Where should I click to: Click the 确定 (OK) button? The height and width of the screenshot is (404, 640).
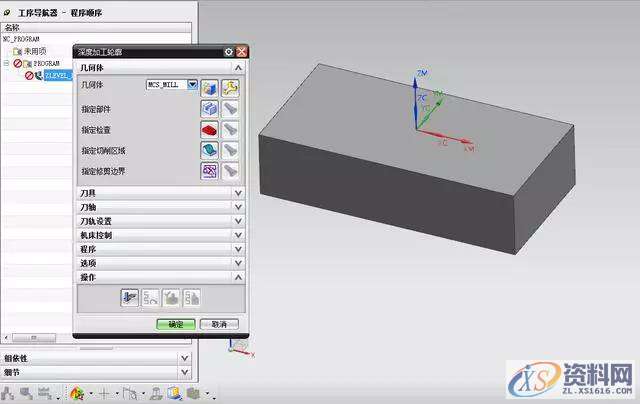(x=176, y=324)
